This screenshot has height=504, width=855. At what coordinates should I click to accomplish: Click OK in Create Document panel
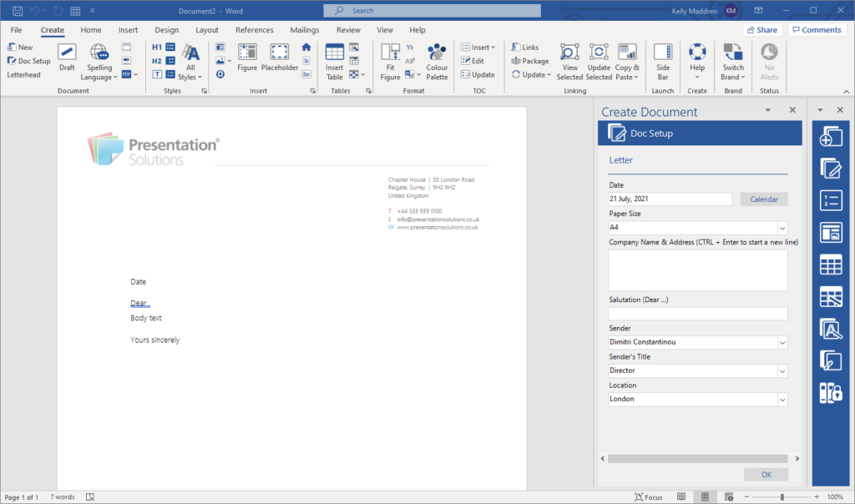[x=766, y=475]
